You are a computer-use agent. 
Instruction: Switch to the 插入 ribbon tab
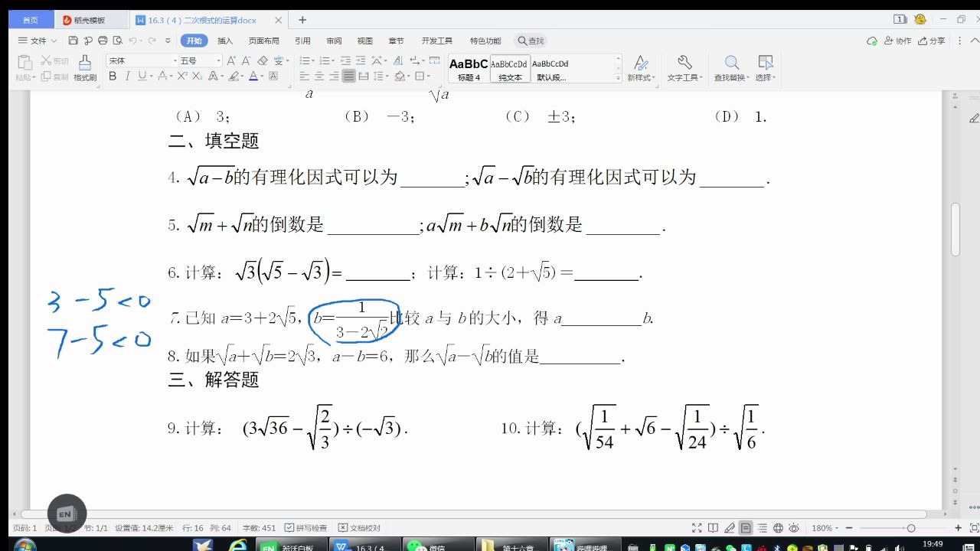pos(225,41)
